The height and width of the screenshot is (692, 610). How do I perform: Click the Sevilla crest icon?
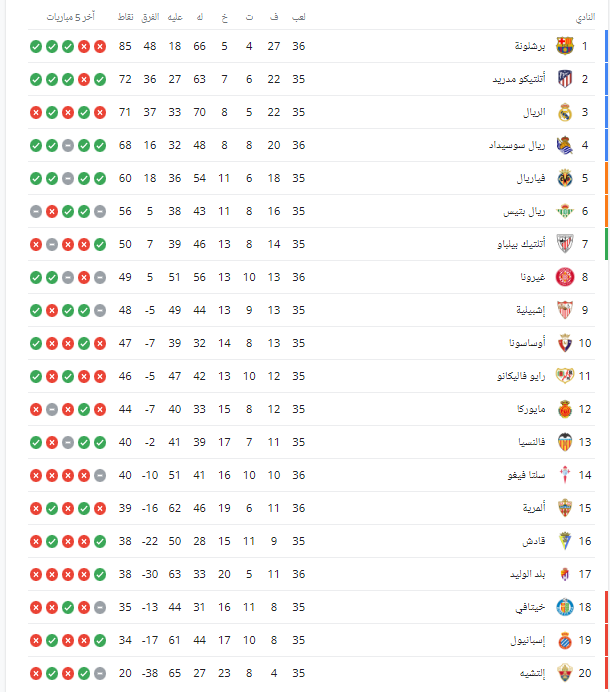tap(565, 310)
